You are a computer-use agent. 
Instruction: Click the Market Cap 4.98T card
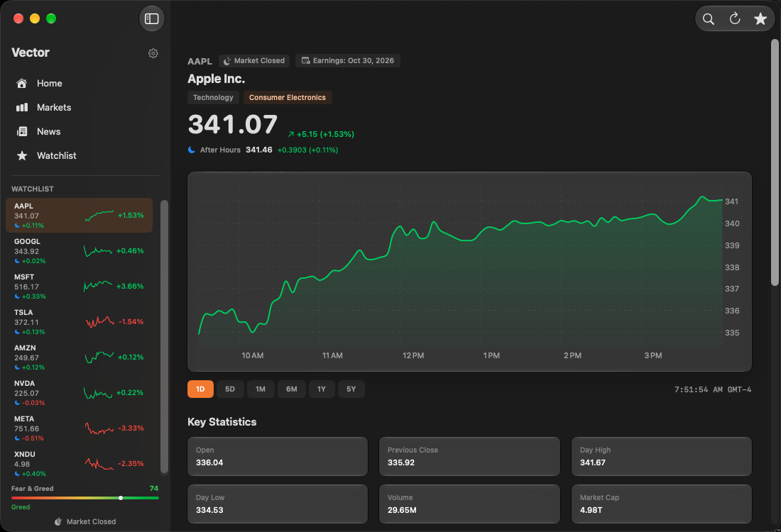point(662,504)
